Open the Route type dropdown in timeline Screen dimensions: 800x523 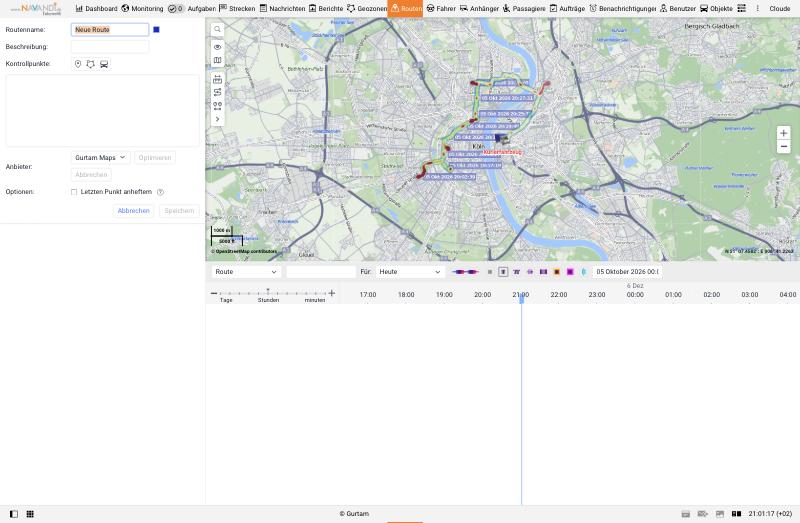coord(246,272)
